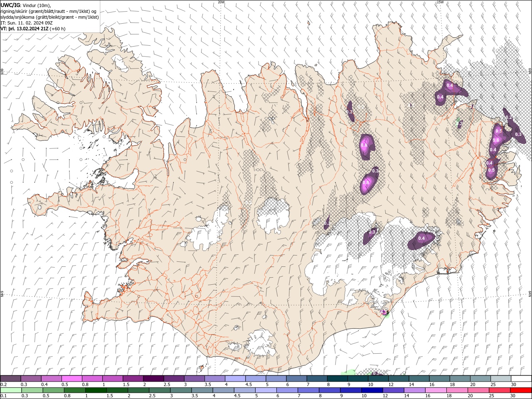
Task: Click the light lavender 4 swatch in upper legend
Action: point(235,379)
